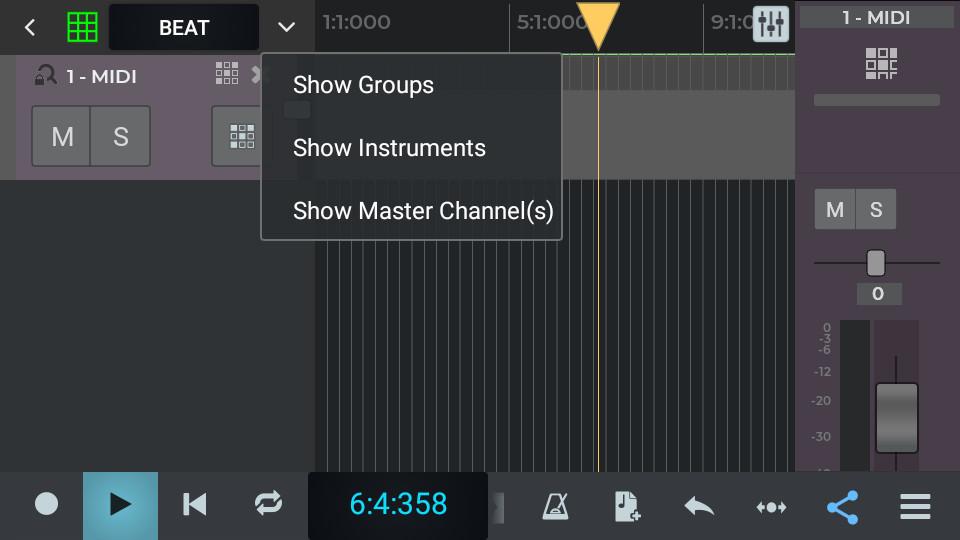
Task: Go back with the left chevron
Action: pos(30,27)
